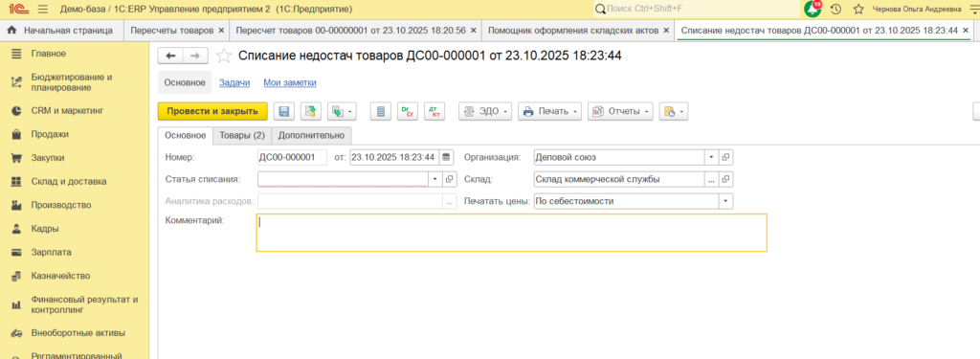Switch to the Дополнительно tab
Screen dimensions: 980x359
[311, 135]
